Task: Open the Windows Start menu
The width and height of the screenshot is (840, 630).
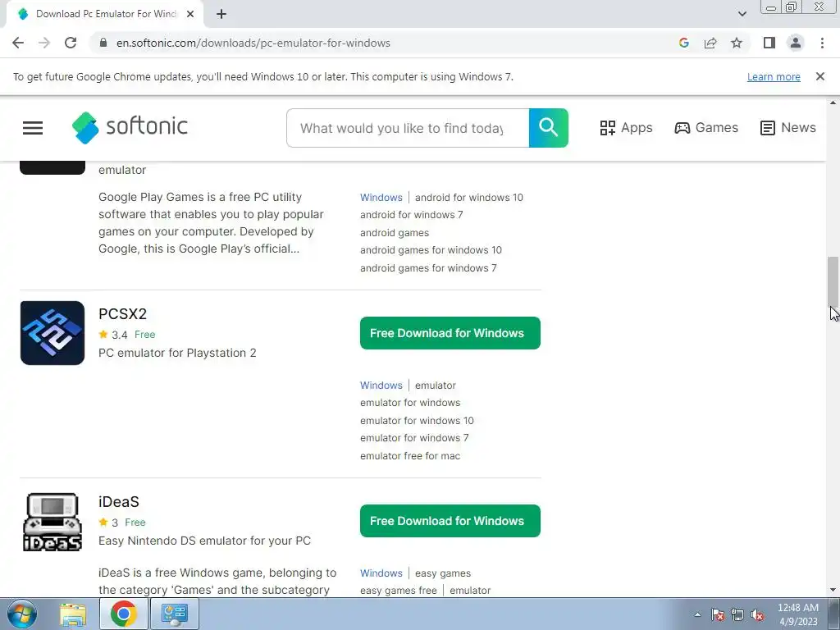Action: (x=22, y=614)
